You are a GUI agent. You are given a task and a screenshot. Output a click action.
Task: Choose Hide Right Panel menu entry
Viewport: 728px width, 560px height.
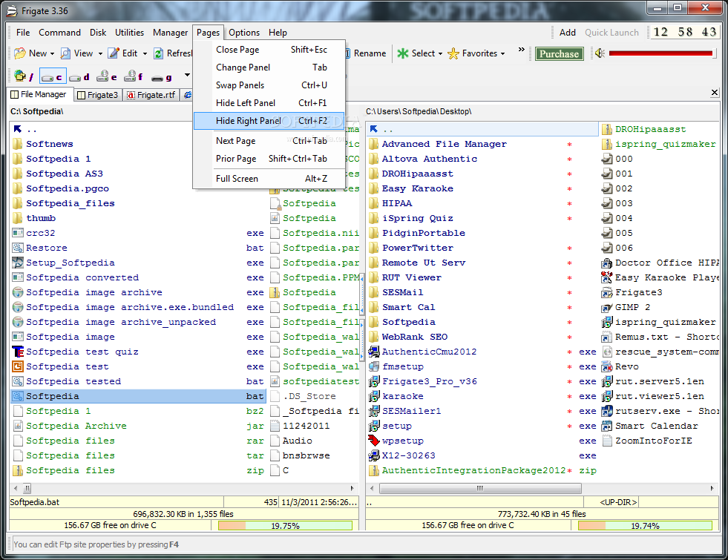[x=269, y=121]
